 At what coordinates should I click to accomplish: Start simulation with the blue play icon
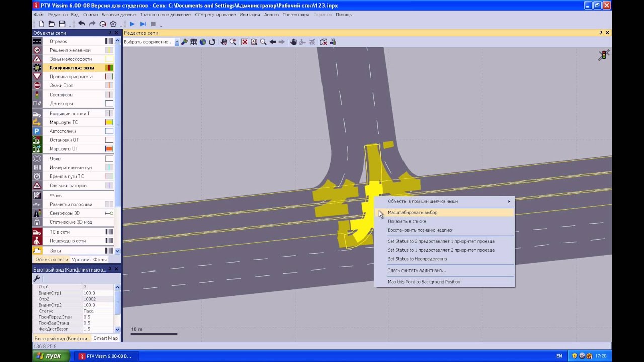point(132,24)
